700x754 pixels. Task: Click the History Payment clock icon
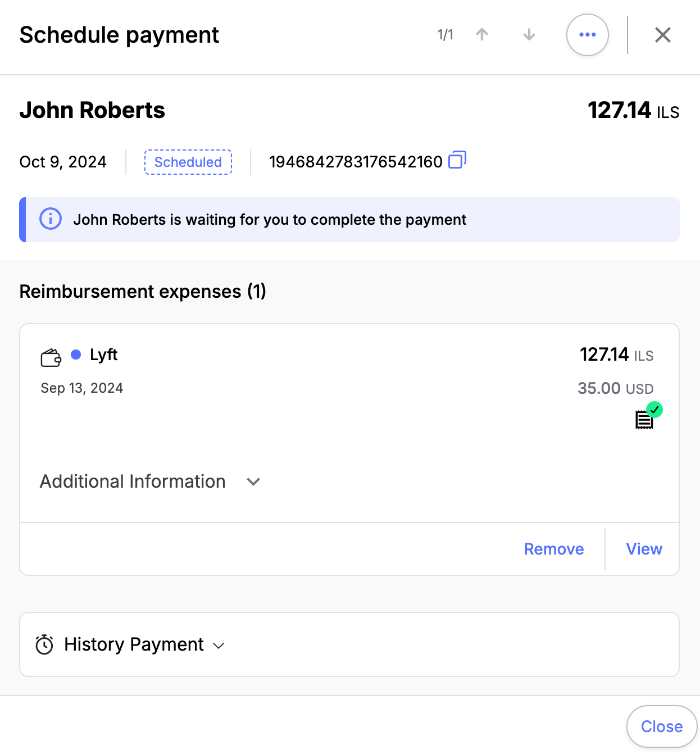coord(44,644)
